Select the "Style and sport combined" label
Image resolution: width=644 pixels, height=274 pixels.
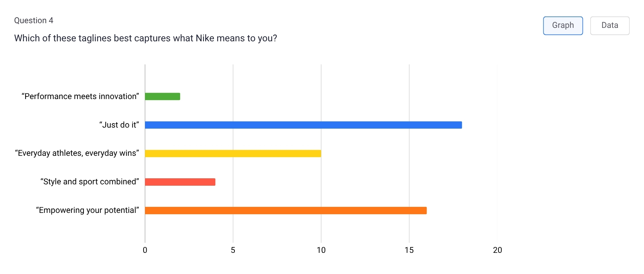coord(90,182)
